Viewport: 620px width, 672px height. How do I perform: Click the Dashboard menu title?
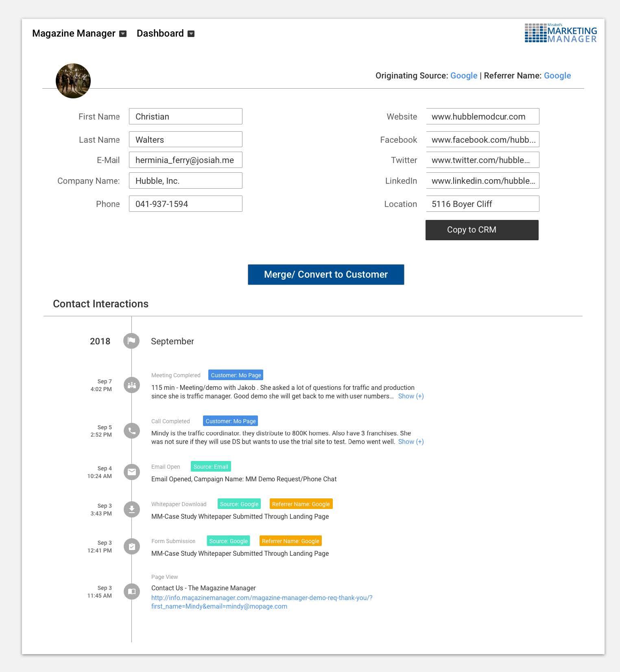pyautogui.click(x=160, y=33)
